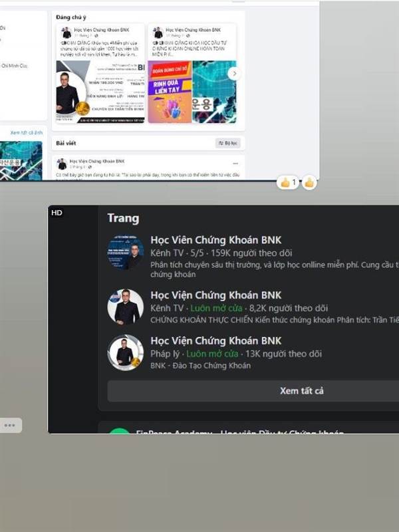The width and height of the screenshot is (399, 532).
Task: Click the 5/5 rating on first page result
Action: tap(197, 253)
